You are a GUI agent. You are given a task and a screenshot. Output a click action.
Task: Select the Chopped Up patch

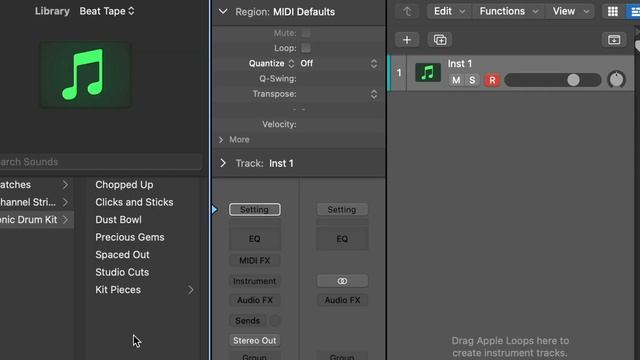[x=124, y=184]
